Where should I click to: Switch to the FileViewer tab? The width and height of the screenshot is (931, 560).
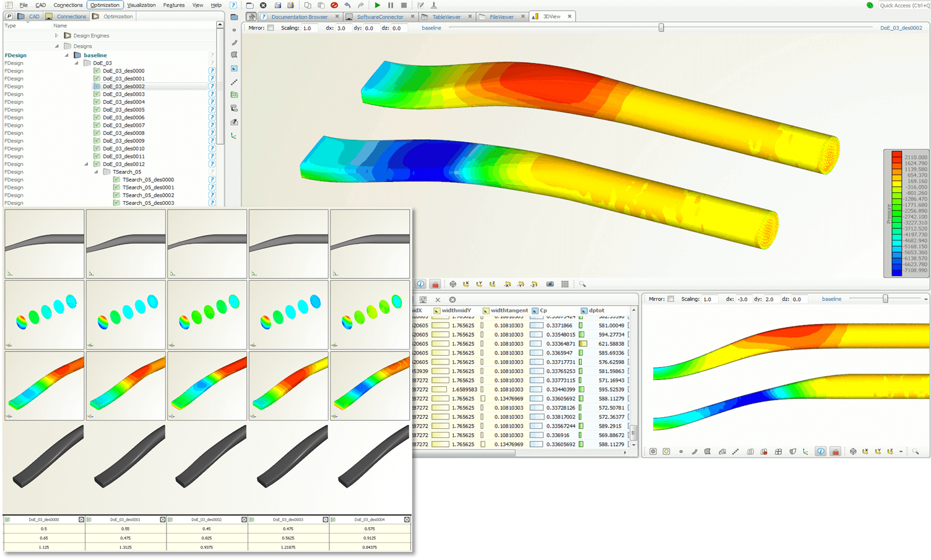click(501, 17)
